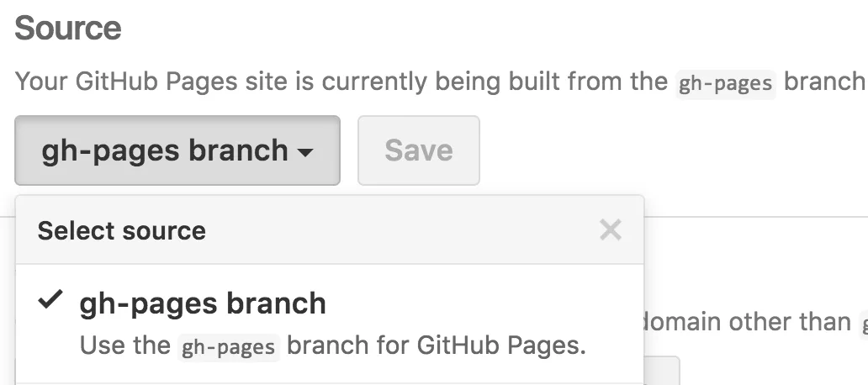Click the caret arrow on gh-pages branch button
Image resolution: width=868 pixels, height=385 pixels.
coord(305,151)
